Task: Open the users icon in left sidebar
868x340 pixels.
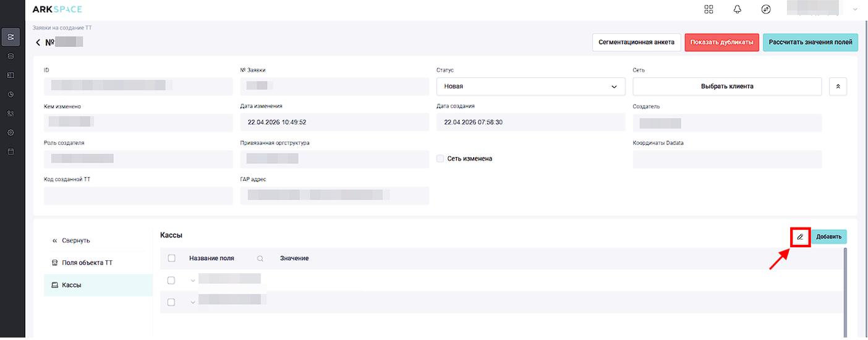Action: point(11,114)
